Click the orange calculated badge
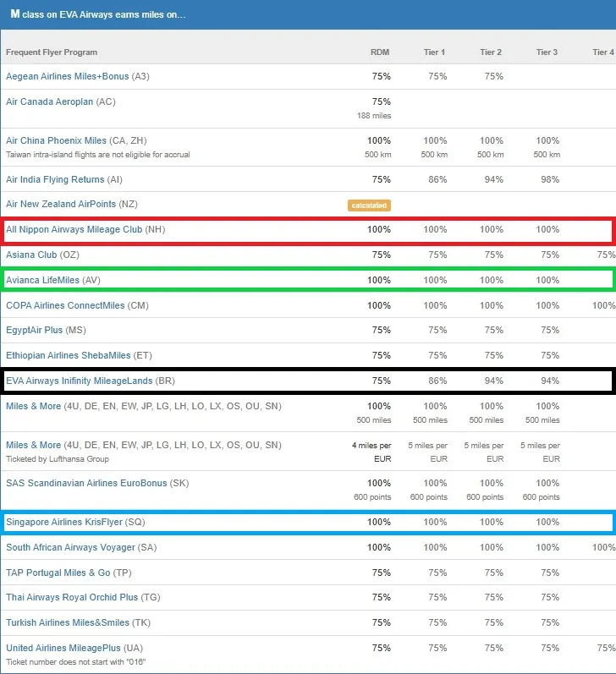This screenshot has height=674, width=616. [369, 205]
